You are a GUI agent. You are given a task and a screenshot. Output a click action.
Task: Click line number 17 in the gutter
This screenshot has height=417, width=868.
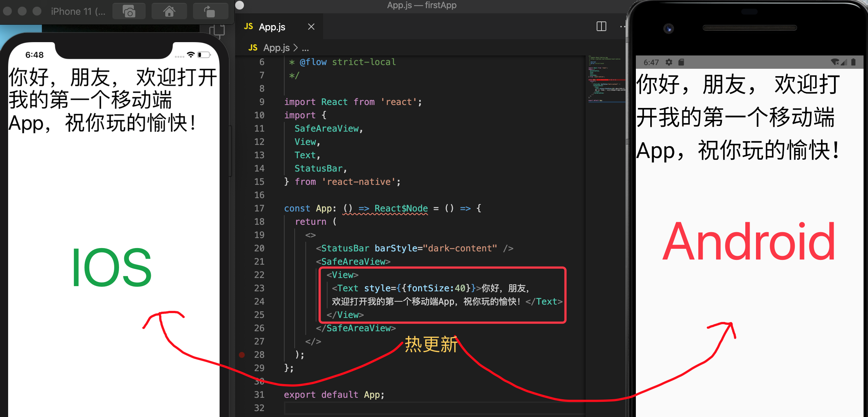coord(259,208)
